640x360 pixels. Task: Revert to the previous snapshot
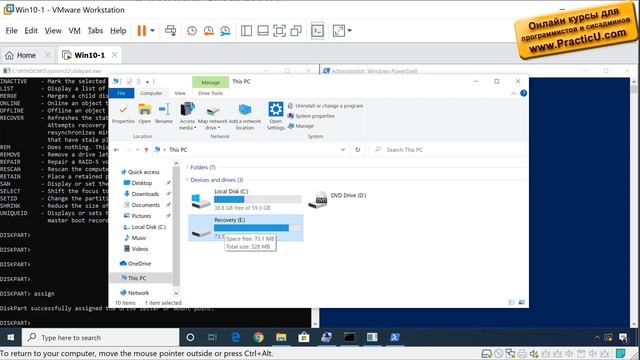tap(208, 31)
